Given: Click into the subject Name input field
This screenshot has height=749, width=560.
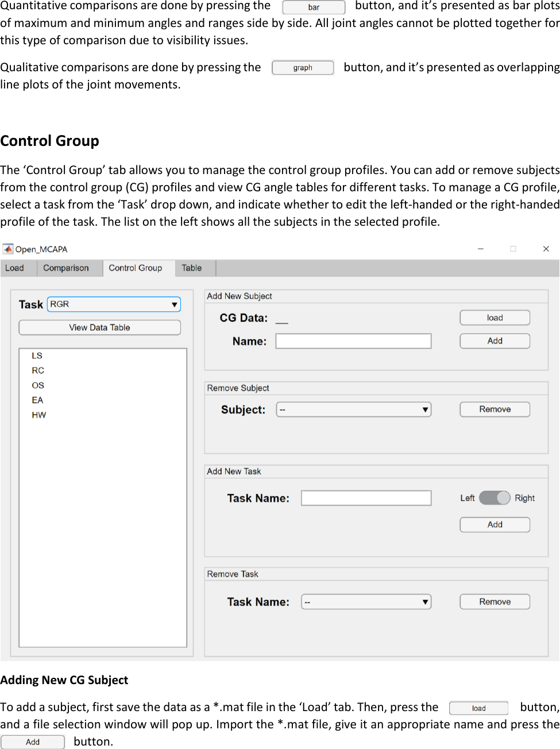Looking at the screenshot, I should pos(353,341).
